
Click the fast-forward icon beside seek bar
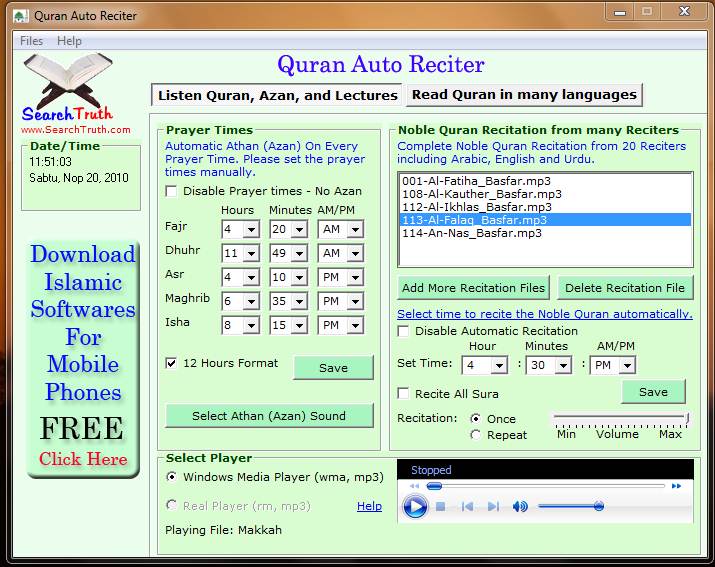676,486
